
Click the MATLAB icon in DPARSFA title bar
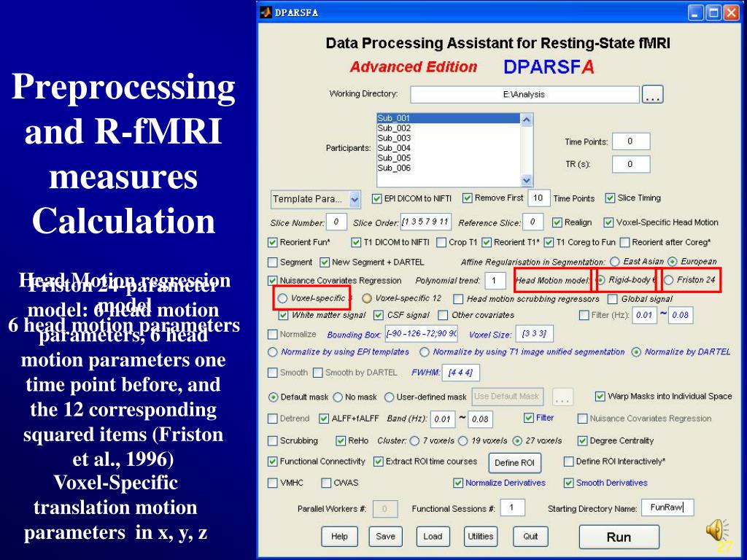tap(266, 12)
